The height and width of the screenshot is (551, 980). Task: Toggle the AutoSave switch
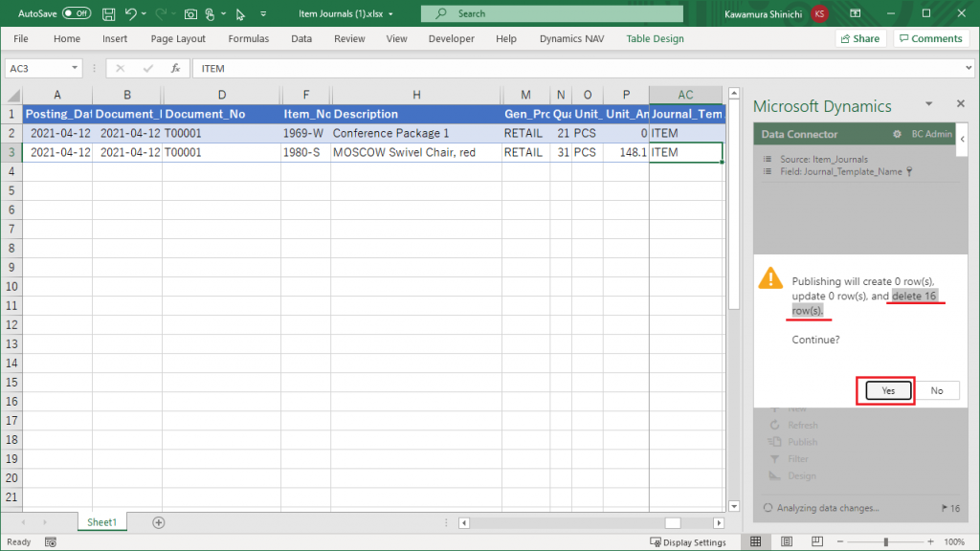[x=77, y=13]
